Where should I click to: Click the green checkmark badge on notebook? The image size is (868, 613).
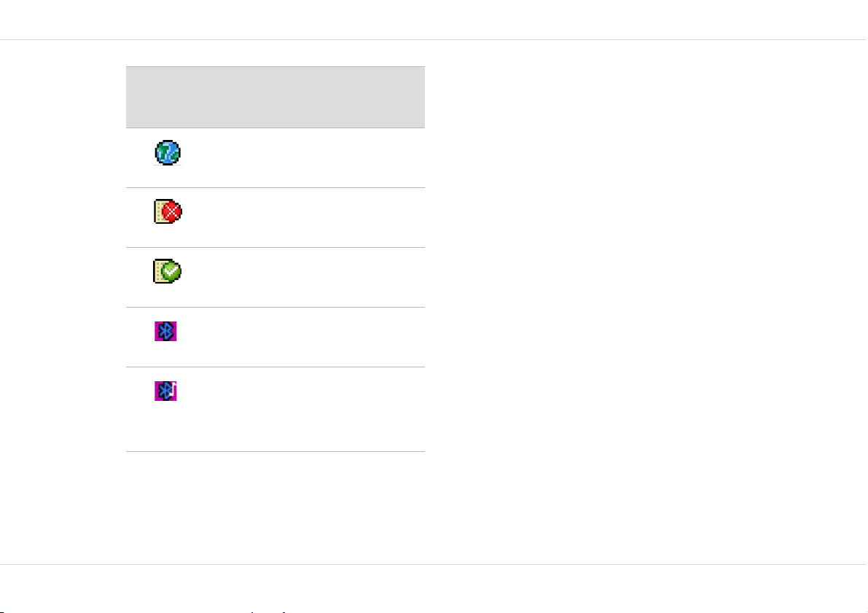click(172, 271)
